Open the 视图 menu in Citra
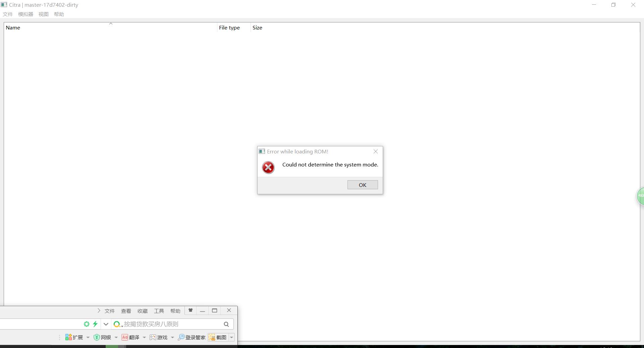 [x=43, y=14]
